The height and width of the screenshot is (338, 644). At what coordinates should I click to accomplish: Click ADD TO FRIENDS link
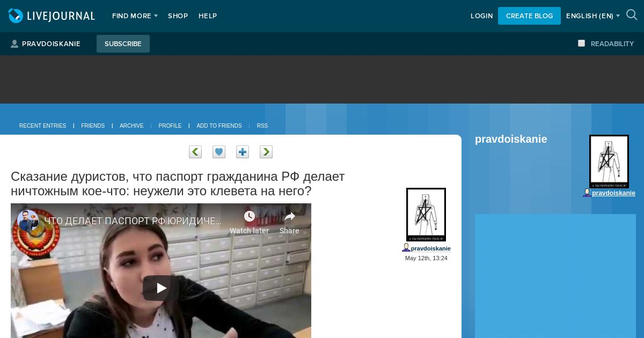219,126
